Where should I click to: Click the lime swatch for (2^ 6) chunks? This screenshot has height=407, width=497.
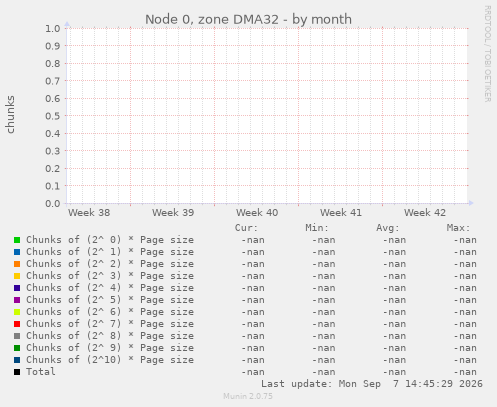tap(17, 312)
